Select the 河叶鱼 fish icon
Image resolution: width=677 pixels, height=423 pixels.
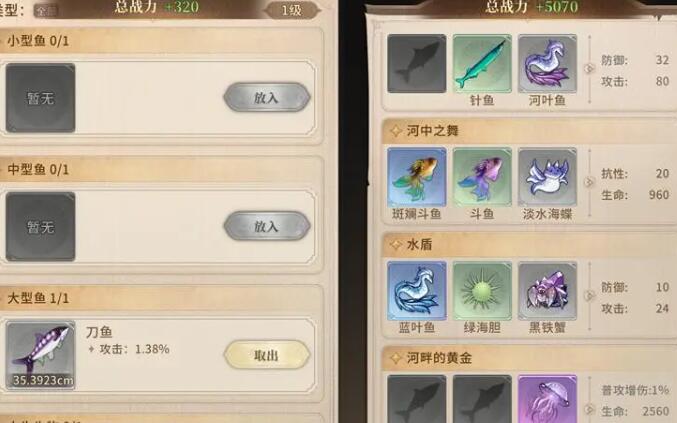[547, 64]
